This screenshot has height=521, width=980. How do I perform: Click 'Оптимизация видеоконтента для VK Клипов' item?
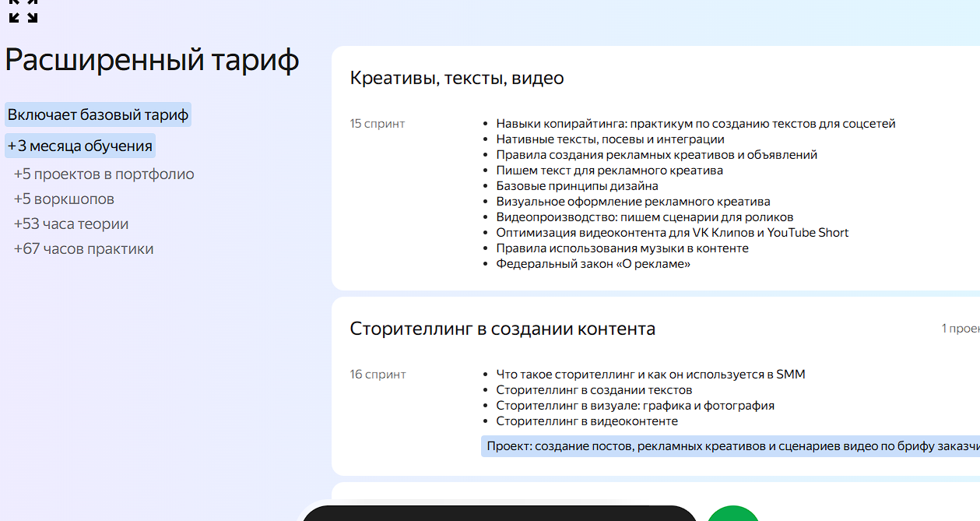673,232
